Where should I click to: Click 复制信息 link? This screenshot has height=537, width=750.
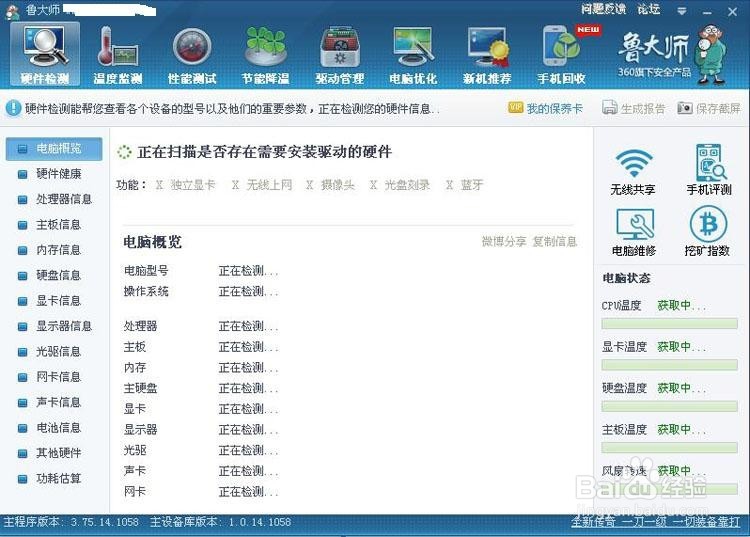(555, 241)
